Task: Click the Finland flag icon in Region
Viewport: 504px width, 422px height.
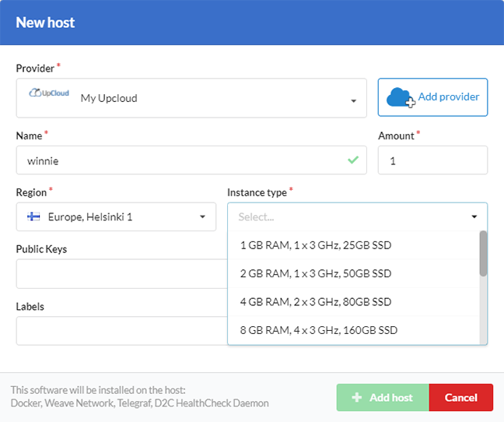Action: 34,216
